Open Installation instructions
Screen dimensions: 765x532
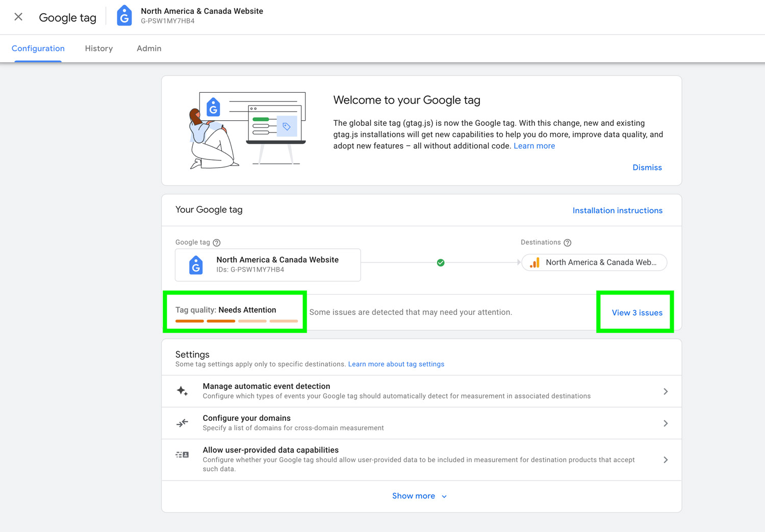pyautogui.click(x=617, y=210)
